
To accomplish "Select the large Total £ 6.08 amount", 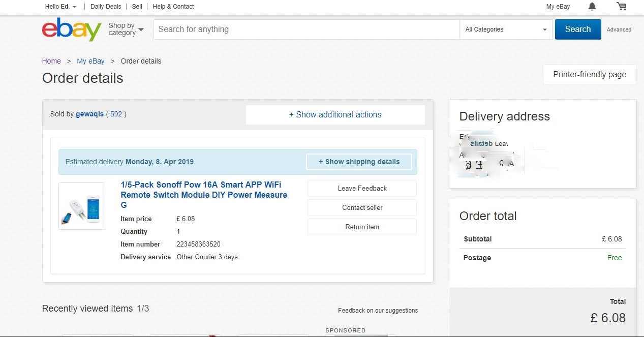I will point(608,318).
